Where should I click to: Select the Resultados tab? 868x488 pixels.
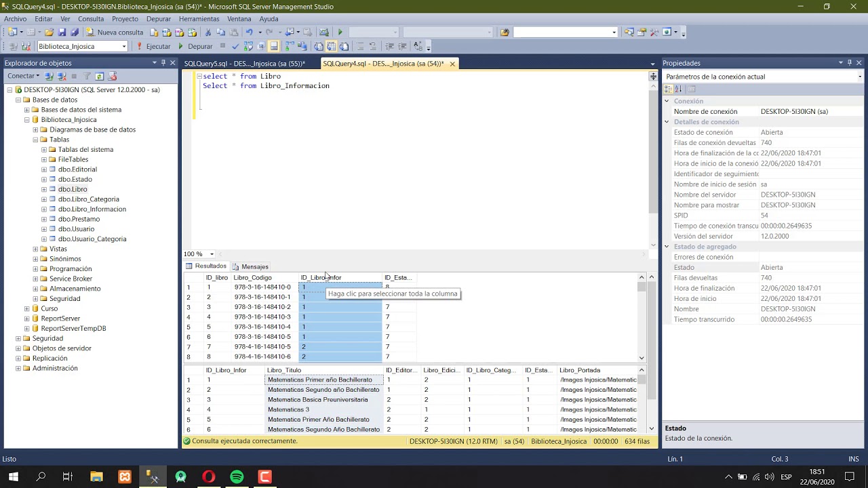pyautogui.click(x=206, y=266)
